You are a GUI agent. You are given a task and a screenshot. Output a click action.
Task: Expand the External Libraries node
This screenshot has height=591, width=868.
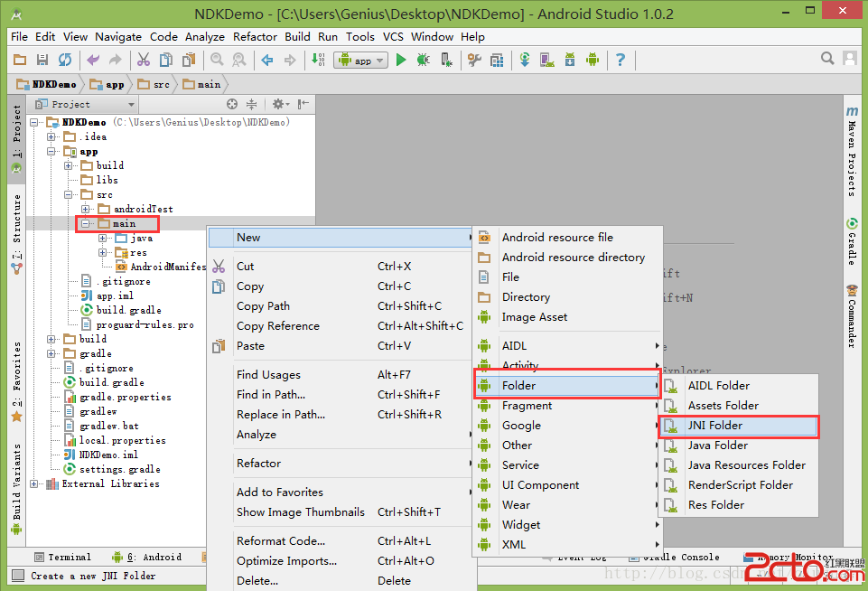pyautogui.click(x=35, y=483)
